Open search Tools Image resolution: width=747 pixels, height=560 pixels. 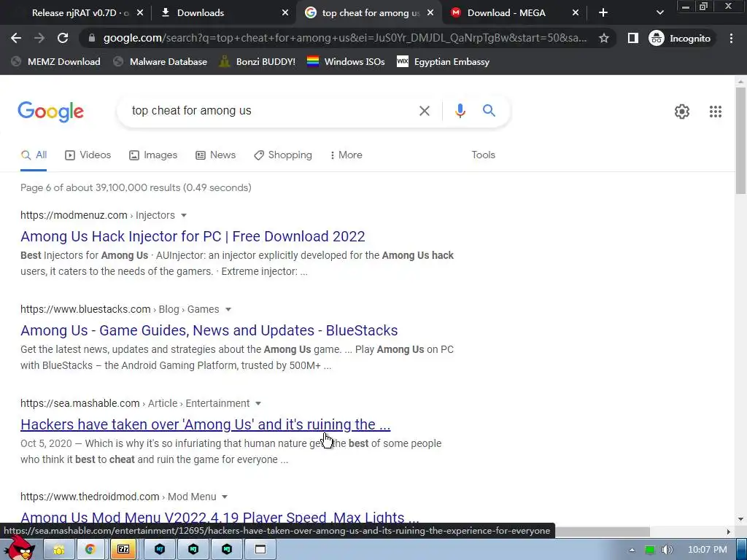(x=483, y=155)
